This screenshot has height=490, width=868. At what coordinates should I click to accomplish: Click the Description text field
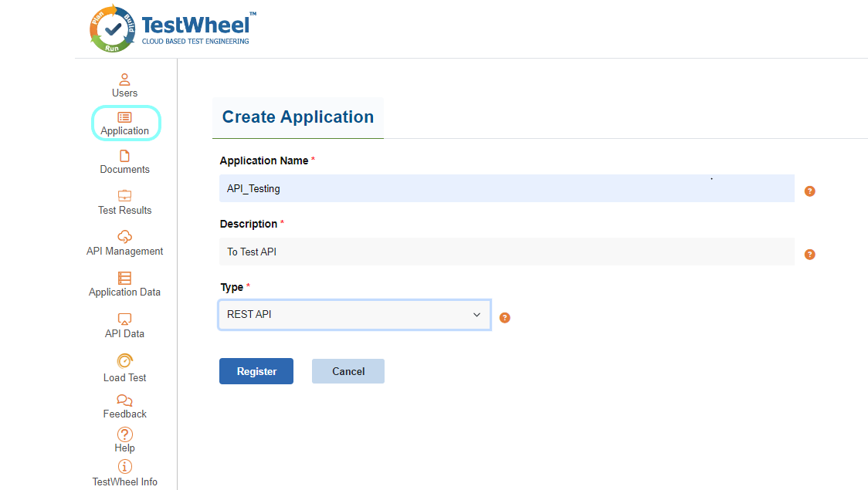(x=507, y=252)
